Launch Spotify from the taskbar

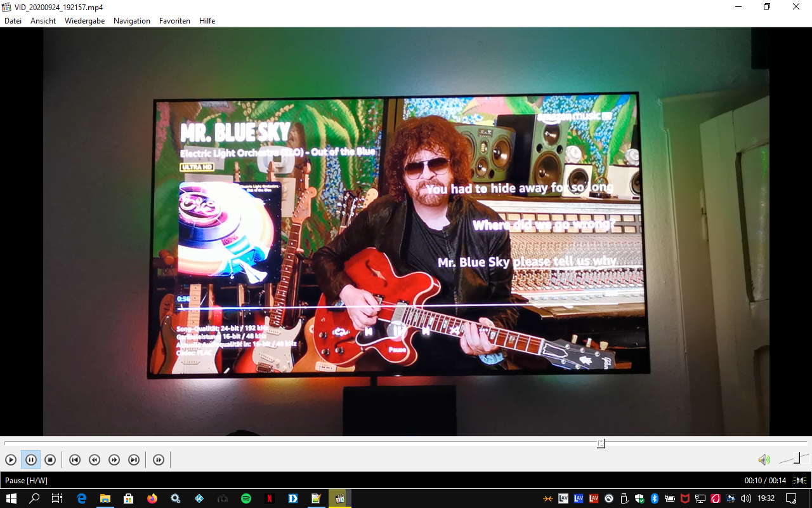(246, 498)
